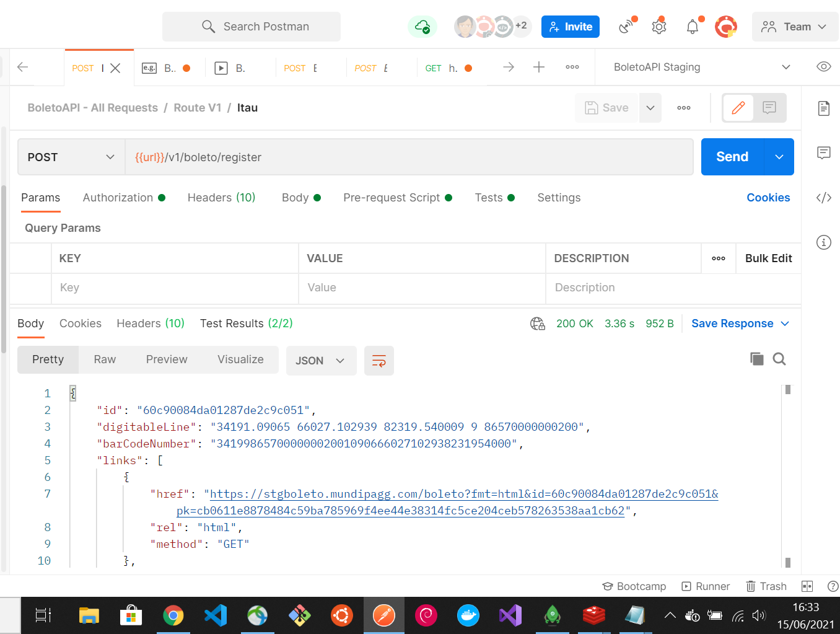Click the Send button
The image size is (840, 634).
coord(732,157)
